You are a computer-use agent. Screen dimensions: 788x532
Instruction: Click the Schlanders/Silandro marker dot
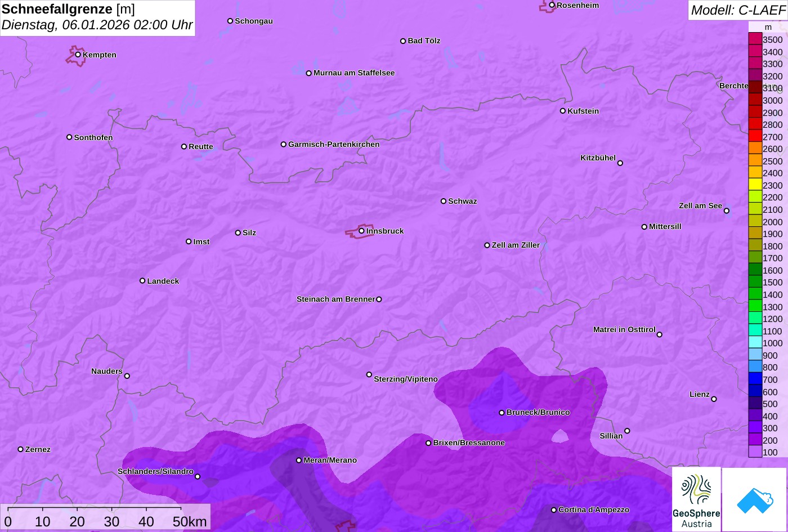coord(198,477)
